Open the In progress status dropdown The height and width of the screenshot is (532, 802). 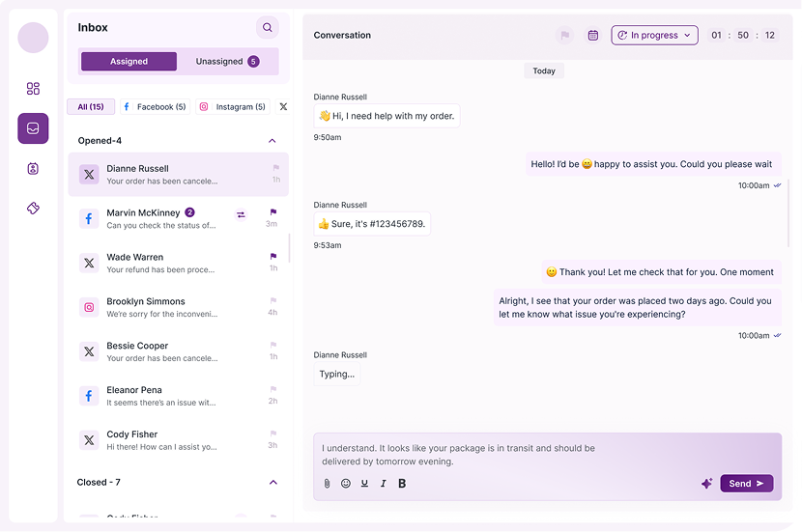[x=654, y=36]
